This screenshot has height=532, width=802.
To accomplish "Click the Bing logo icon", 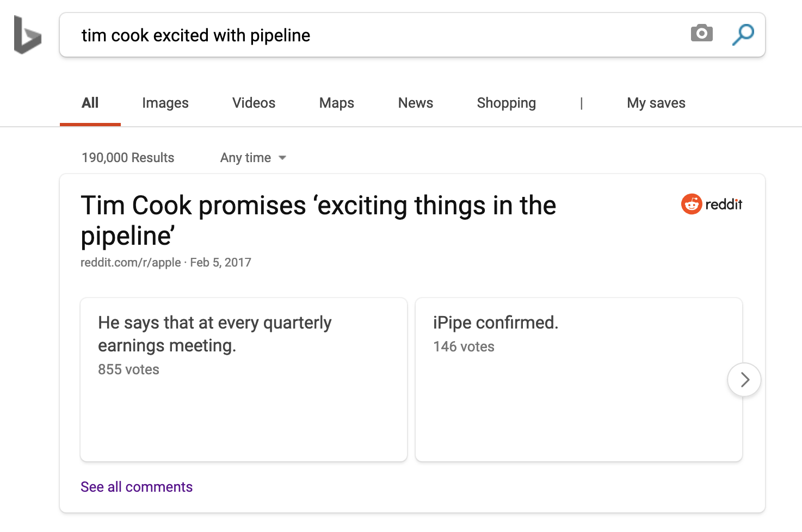I will click(28, 35).
